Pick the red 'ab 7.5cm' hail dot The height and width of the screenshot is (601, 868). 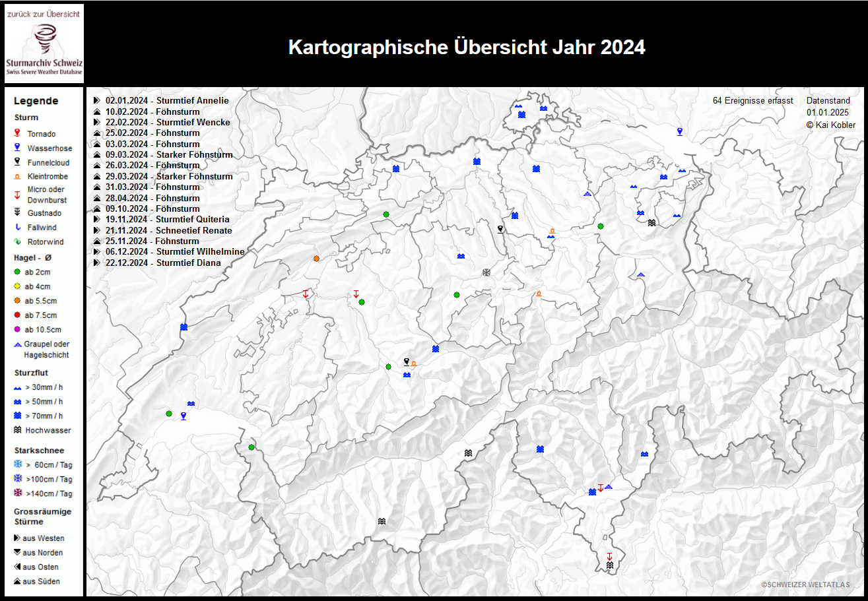coord(17,315)
